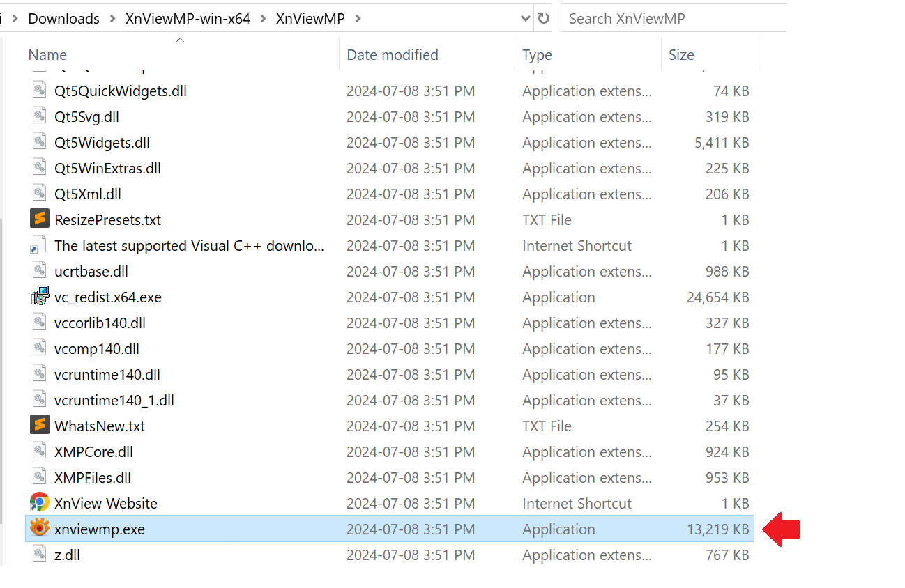Screen dimensions: 905x588
Task: Select the ResizePresets.txt file name
Action: coord(107,220)
